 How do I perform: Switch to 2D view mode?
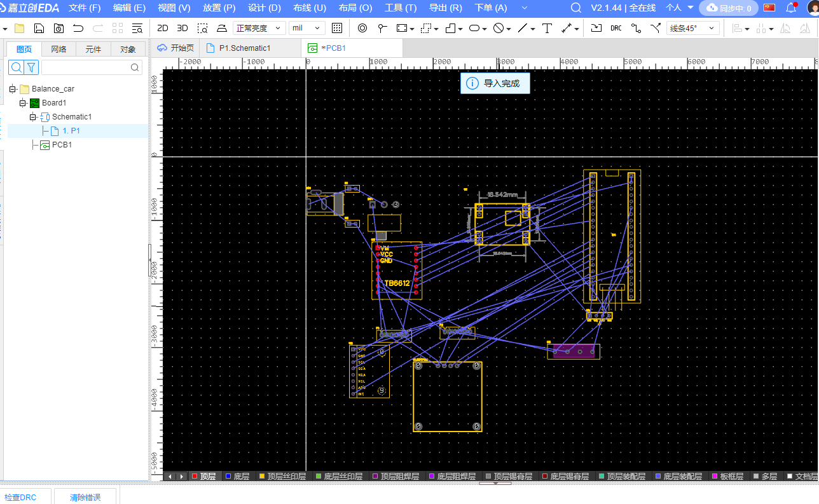coord(163,28)
